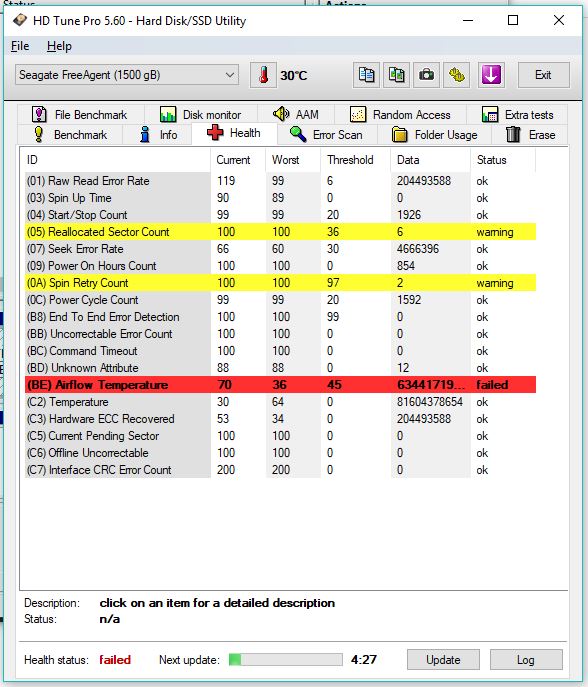
Task: Open the AAM tab
Action: click(296, 115)
